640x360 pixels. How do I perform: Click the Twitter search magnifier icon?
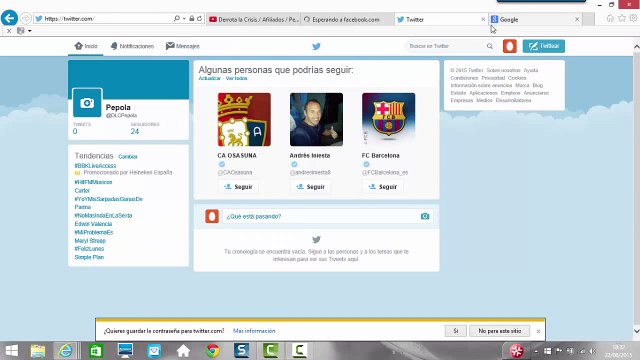click(490, 46)
